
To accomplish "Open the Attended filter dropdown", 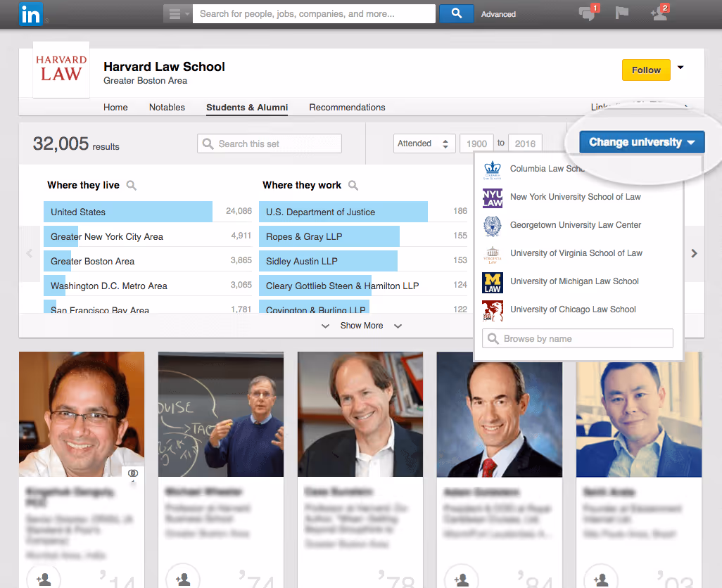I will pos(424,143).
